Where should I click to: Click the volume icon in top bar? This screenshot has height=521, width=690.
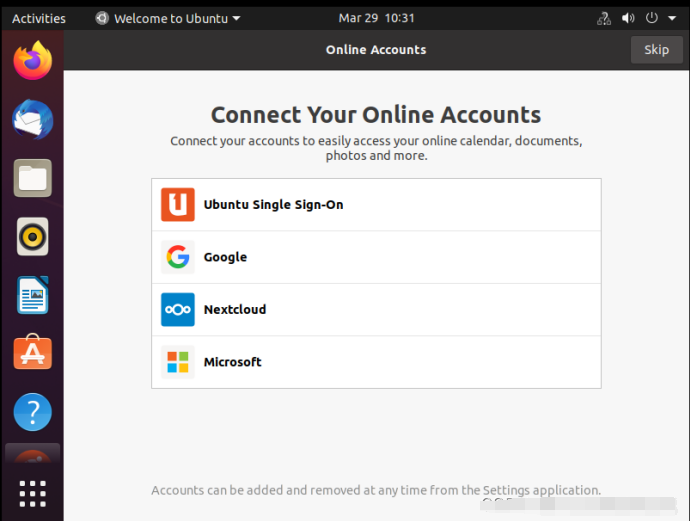(629, 18)
